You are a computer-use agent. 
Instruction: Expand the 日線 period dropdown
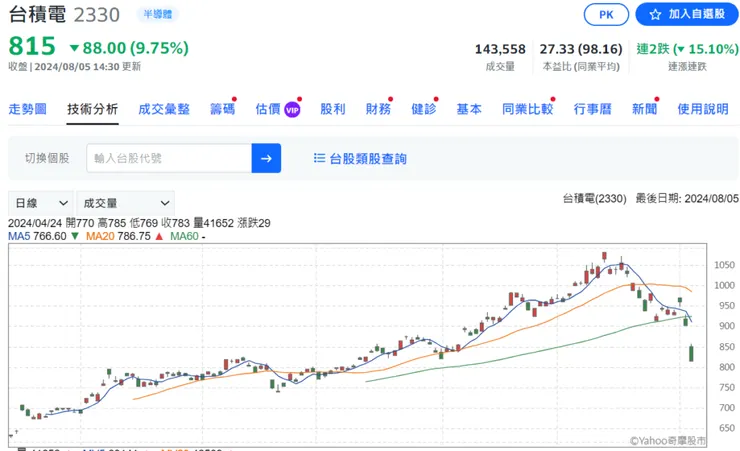point(41,203)
